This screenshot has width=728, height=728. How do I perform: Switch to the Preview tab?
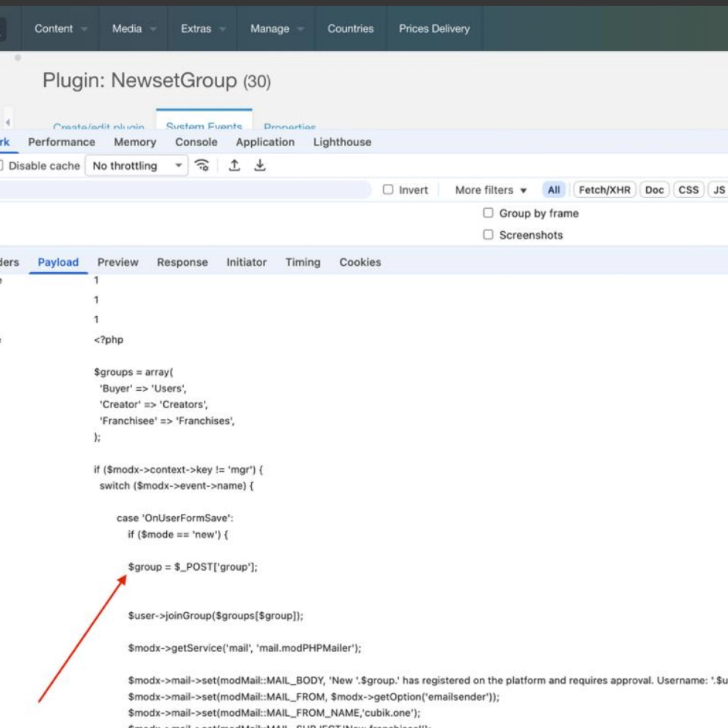click(118, 262)
